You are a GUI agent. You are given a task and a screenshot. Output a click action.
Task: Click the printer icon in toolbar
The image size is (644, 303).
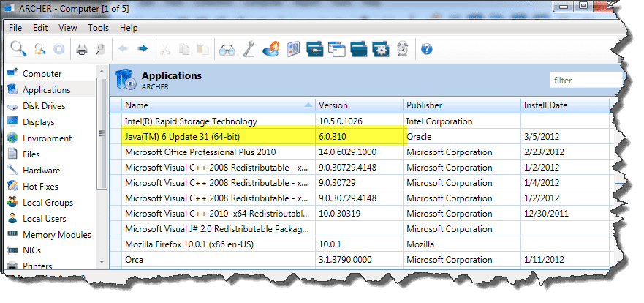[x=82, y=50]
